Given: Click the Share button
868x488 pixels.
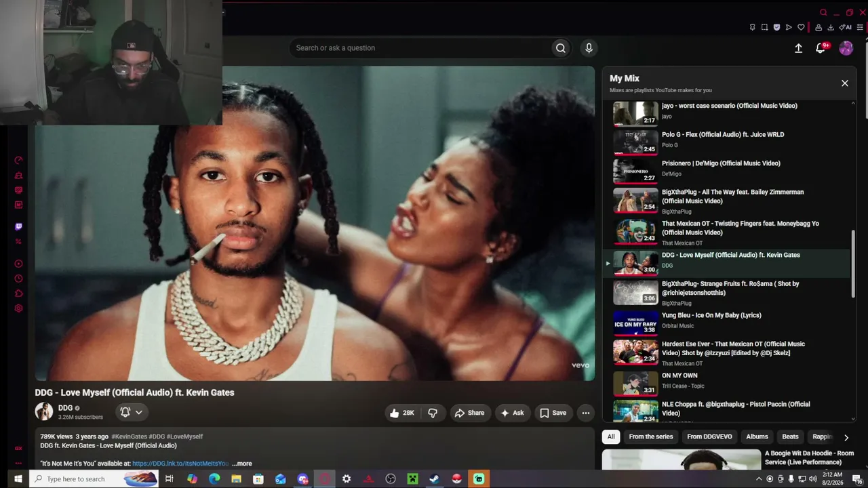Looking at the screenshot, I should [469, 413].
